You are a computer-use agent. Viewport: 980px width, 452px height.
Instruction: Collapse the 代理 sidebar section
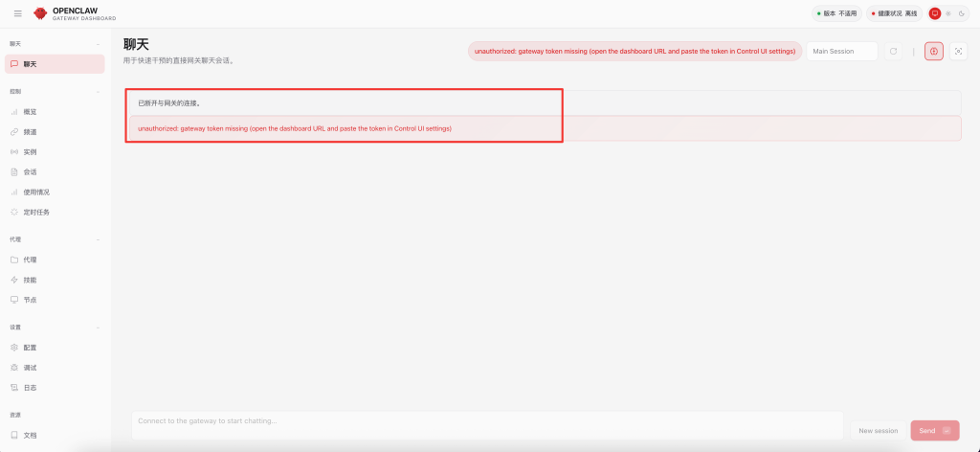98,239
